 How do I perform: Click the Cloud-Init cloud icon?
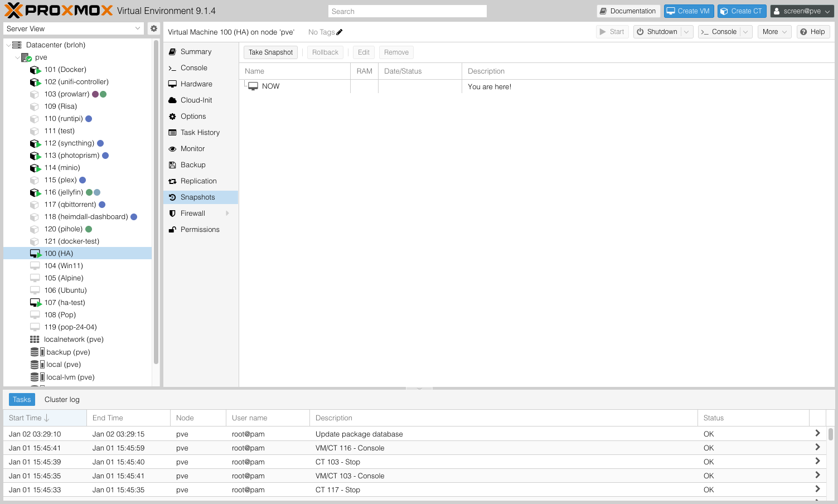(x=173, y=100)
